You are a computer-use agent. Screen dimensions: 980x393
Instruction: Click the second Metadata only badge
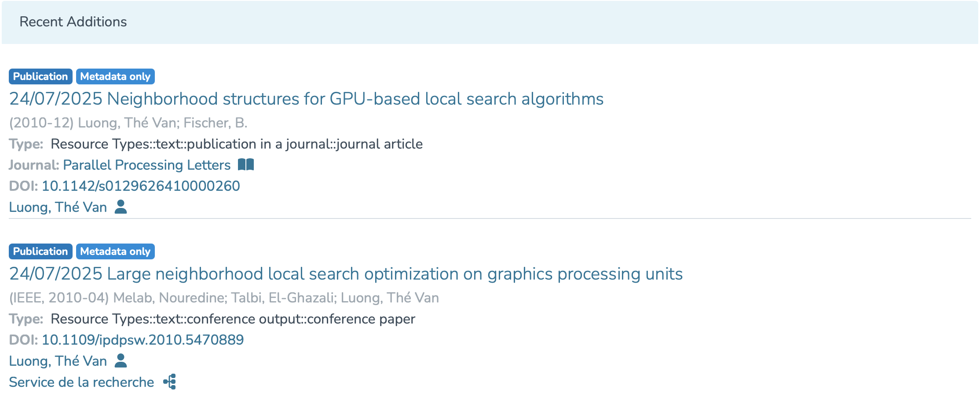tap(115, 251)
